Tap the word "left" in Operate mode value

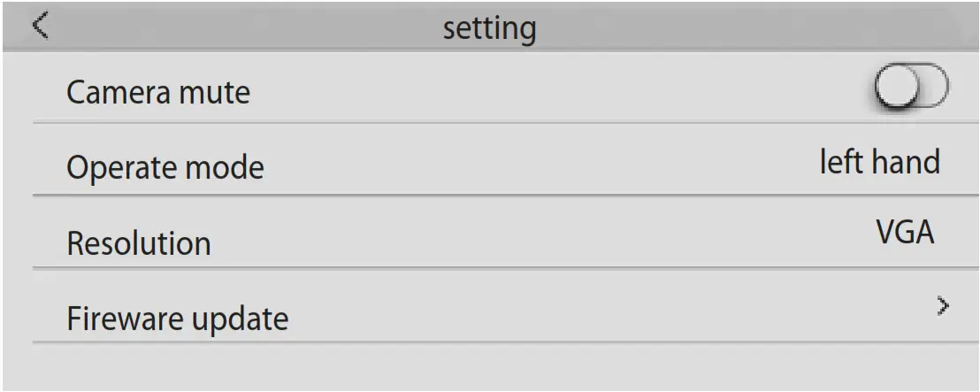[x=839, y=162]
